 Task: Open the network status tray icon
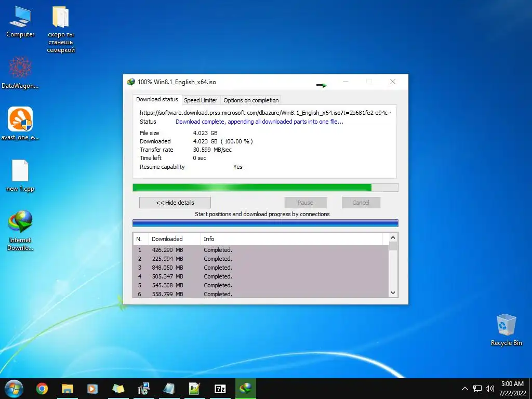(477, 389)
